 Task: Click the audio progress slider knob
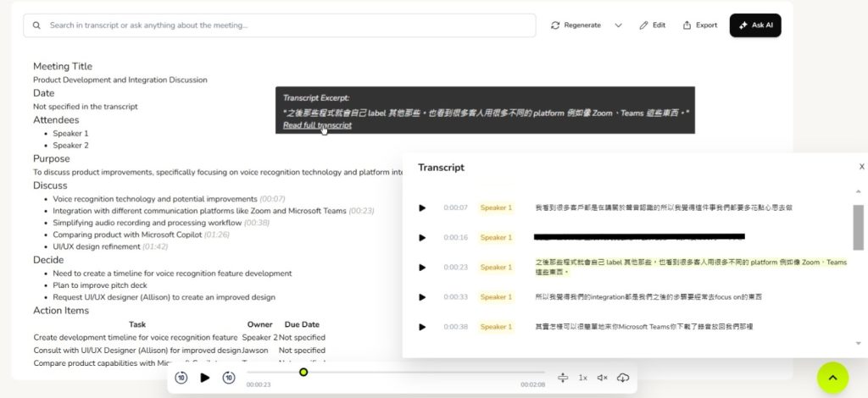click(303, 372)
